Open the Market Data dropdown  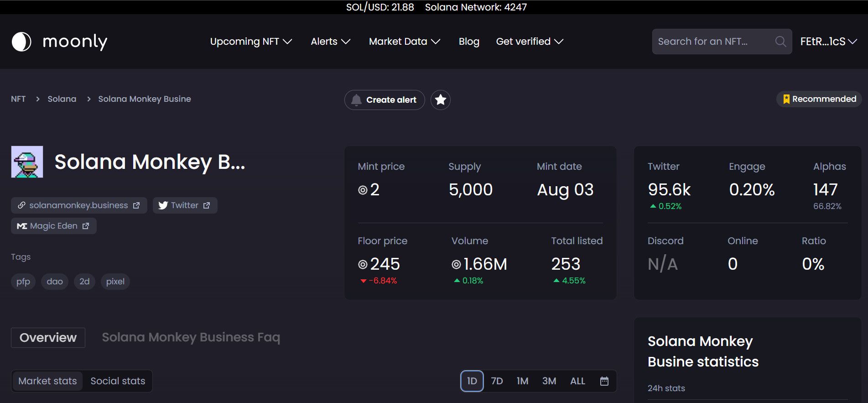click(405, 42)
